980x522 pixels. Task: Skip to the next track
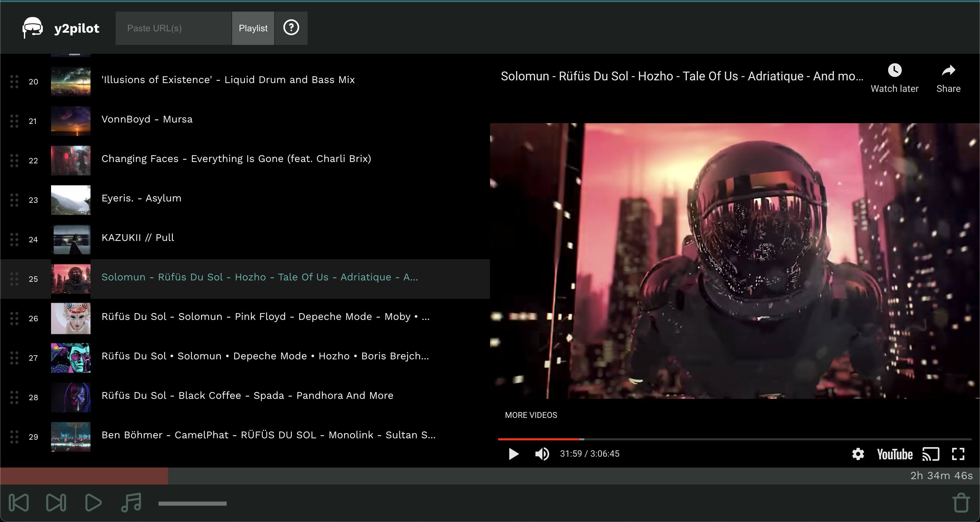coord(56,502)
